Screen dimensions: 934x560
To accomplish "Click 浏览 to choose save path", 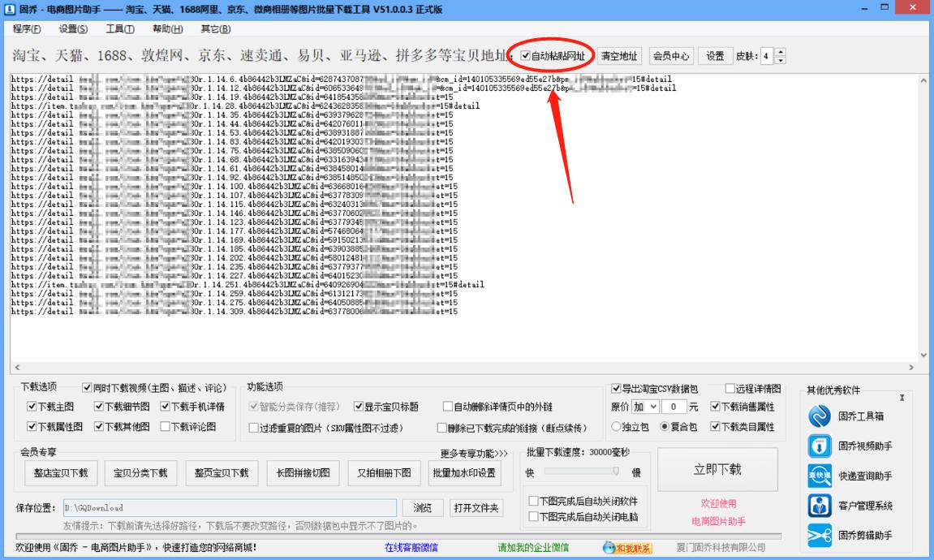I will click(422, 507).
